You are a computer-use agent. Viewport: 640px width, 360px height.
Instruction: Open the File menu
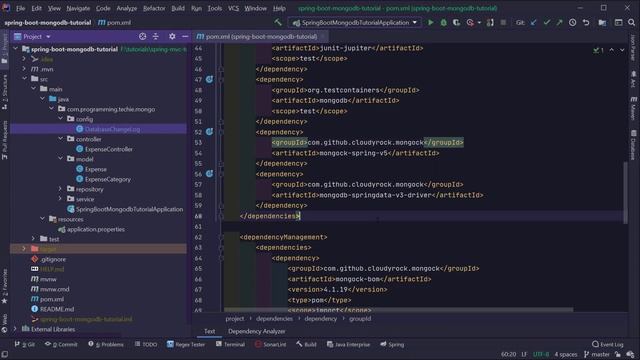(x=20, y=8)
